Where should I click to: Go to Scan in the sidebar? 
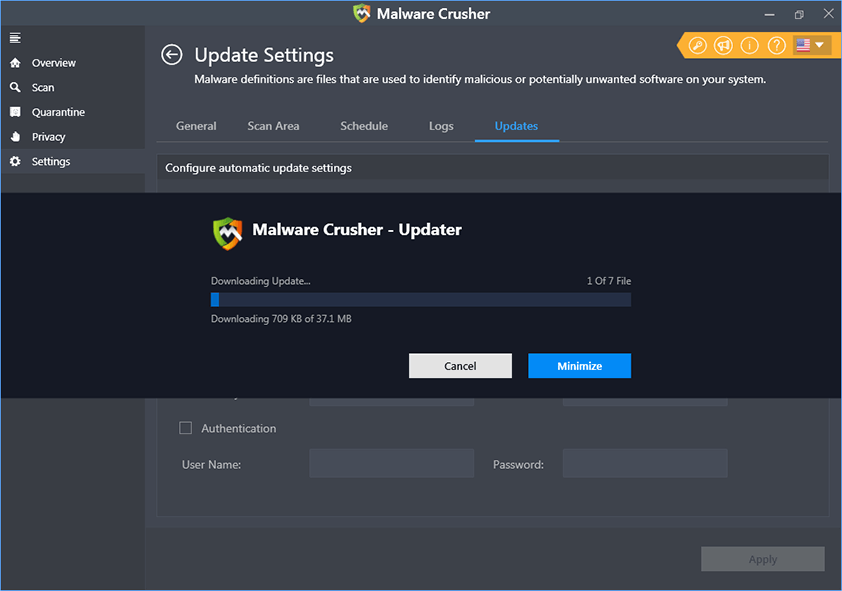(43, 87)
